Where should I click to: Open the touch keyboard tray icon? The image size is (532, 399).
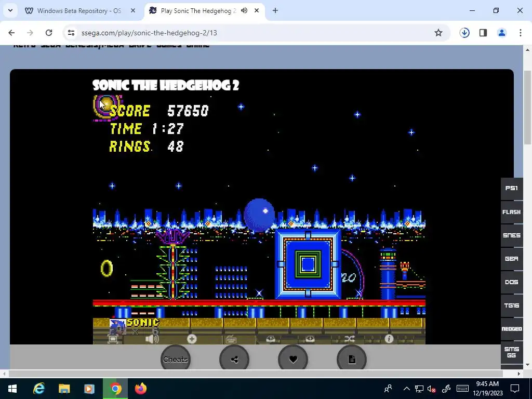tap(463, 389)
